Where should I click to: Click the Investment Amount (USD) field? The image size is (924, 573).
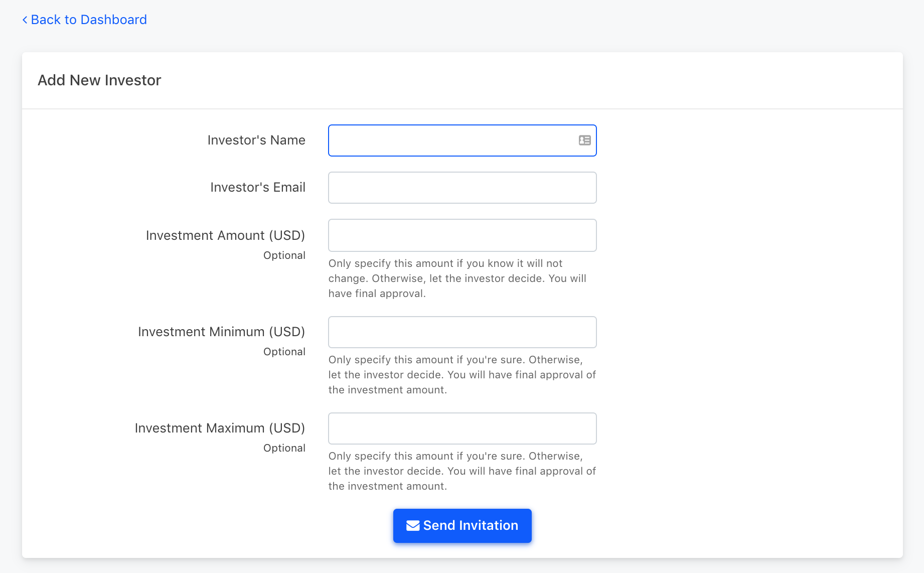tap(462, 235)
